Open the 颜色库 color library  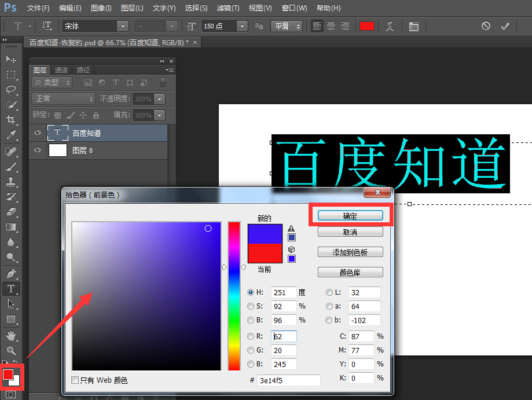click(350, 271)
